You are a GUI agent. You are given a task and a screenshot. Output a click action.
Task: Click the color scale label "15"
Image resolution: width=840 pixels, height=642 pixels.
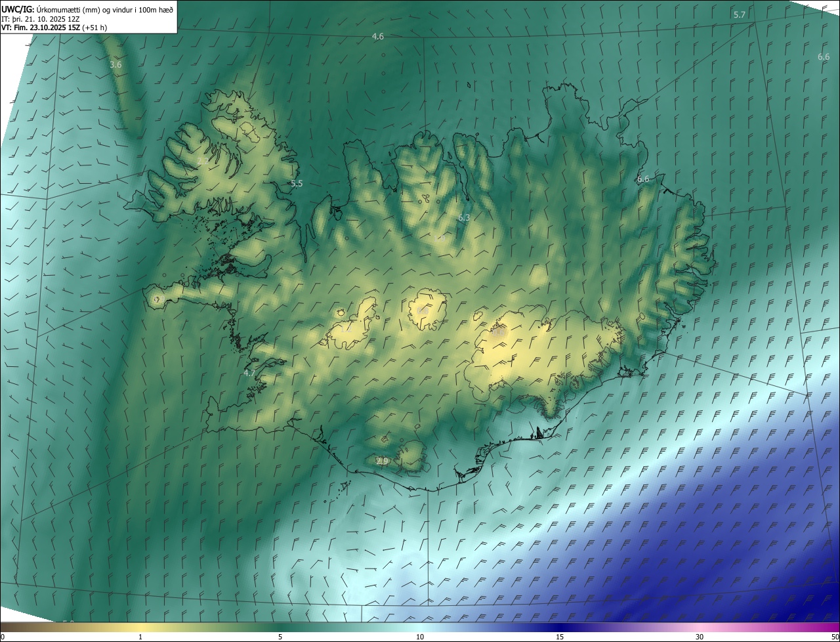tap(560, 637)
